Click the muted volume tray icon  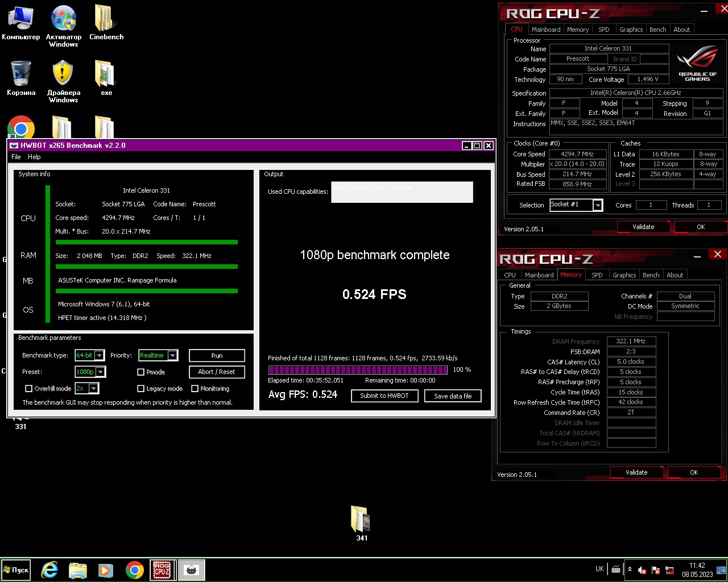(642, 570)
